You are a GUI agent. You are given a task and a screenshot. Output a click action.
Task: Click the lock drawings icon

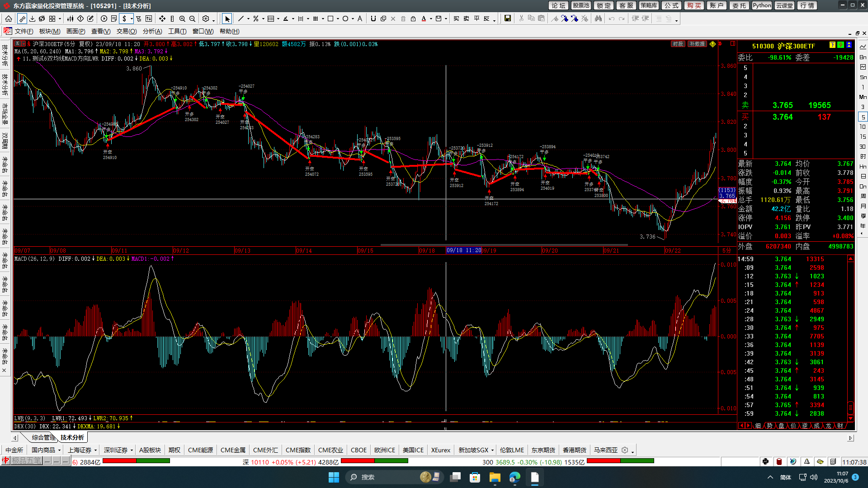tap(413, 19)
